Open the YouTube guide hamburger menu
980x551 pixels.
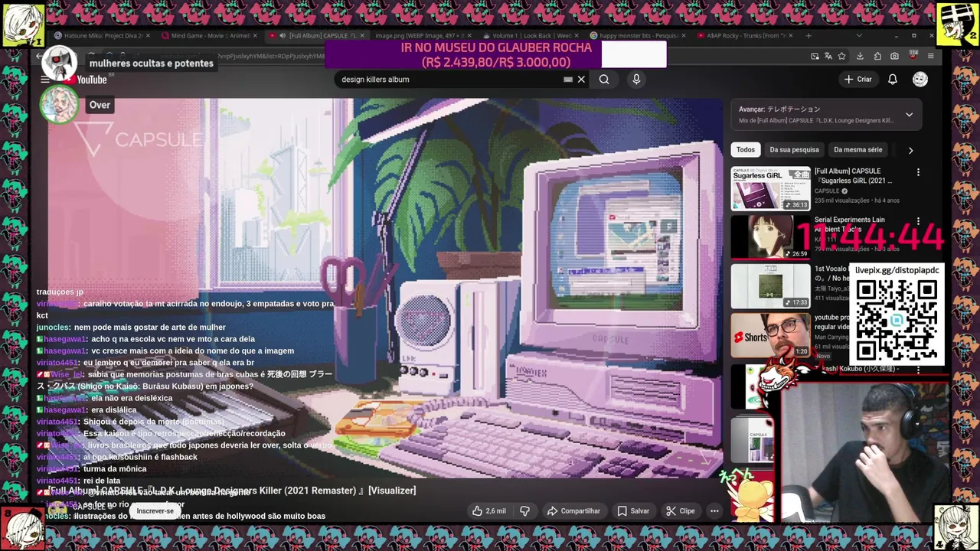pyautogui.click(x=45, y=80)
